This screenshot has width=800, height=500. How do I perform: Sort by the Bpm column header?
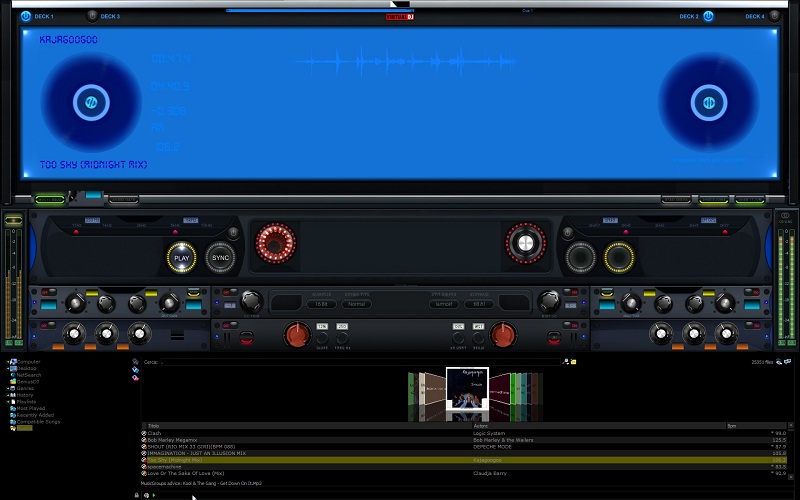point(757,426)
